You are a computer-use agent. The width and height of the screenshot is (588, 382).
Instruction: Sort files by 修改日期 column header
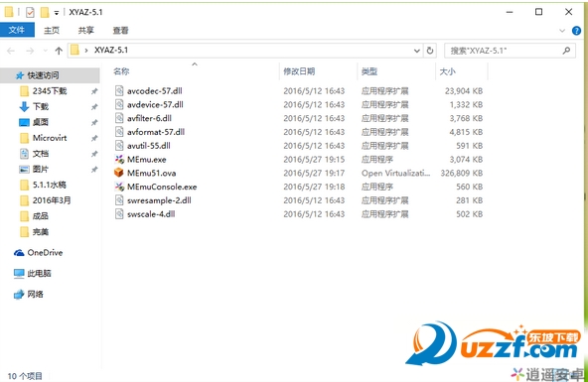(299, 71)
